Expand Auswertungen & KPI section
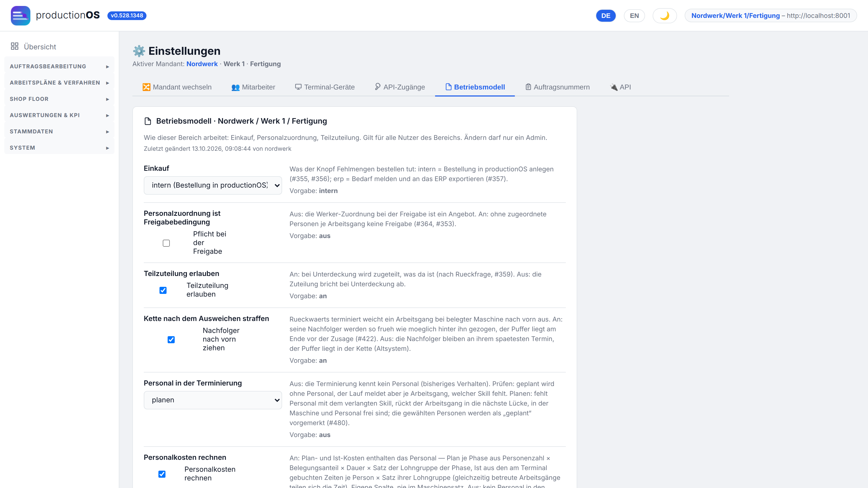 point(59,115)
